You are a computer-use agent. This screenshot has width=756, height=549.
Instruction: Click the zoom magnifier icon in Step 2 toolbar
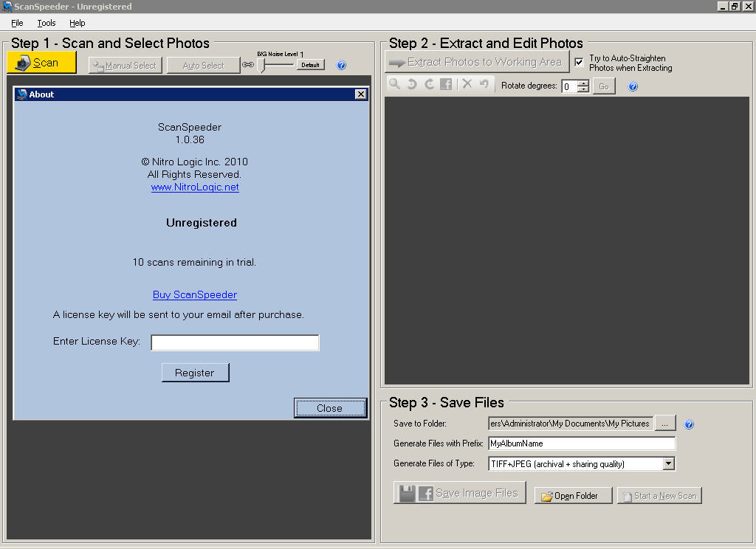click(394, 84)
